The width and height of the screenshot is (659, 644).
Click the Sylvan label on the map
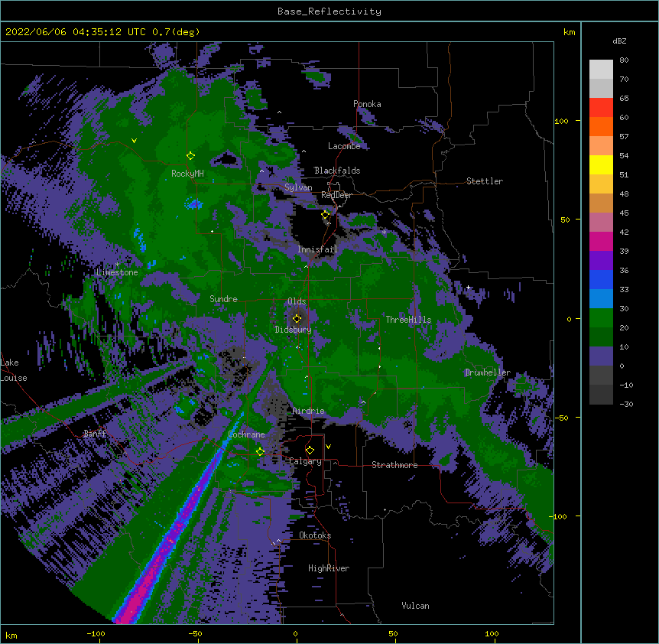(x=298, y=187)
